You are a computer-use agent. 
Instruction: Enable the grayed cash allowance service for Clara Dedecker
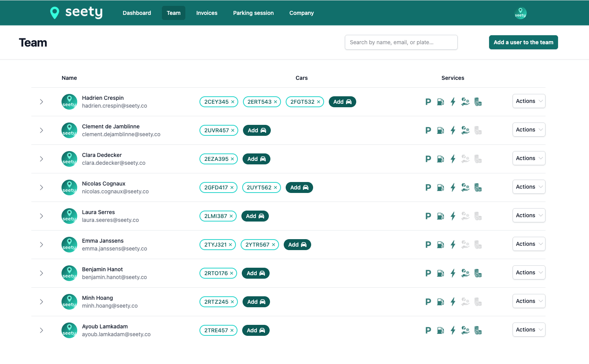[x=465, y=159]
